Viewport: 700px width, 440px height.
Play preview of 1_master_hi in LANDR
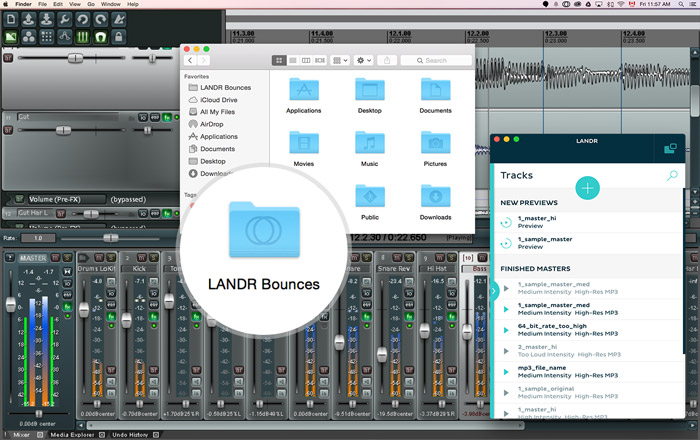506,222
